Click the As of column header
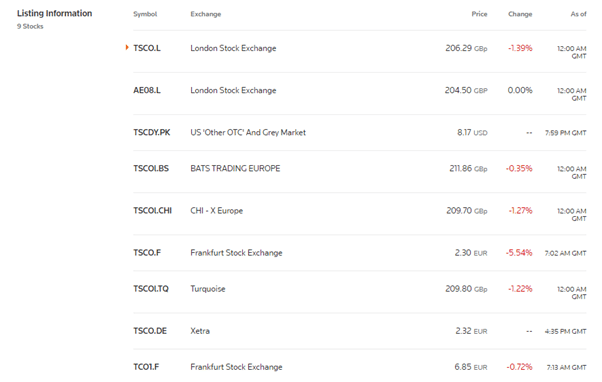This screenshot has height=382, width=602. [x=579, y=14]
